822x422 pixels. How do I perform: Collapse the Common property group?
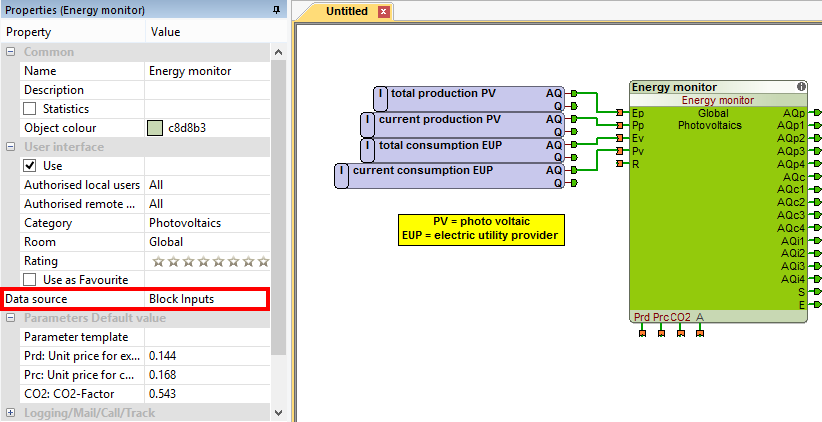10,52
